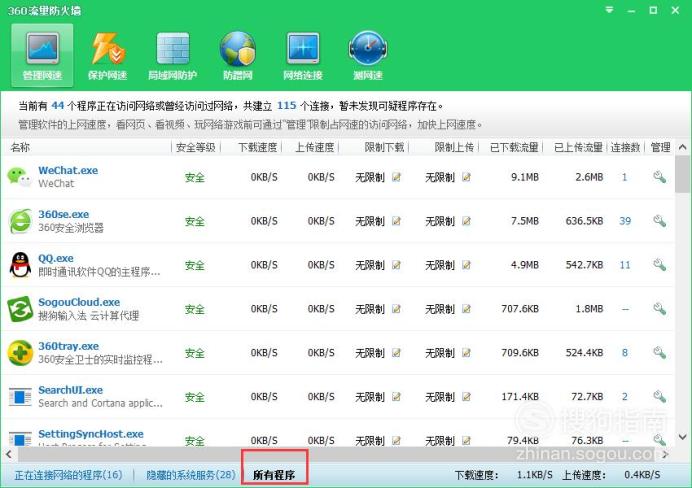
Task: Open 360se.exe program name link
Action: coord(64,214)
